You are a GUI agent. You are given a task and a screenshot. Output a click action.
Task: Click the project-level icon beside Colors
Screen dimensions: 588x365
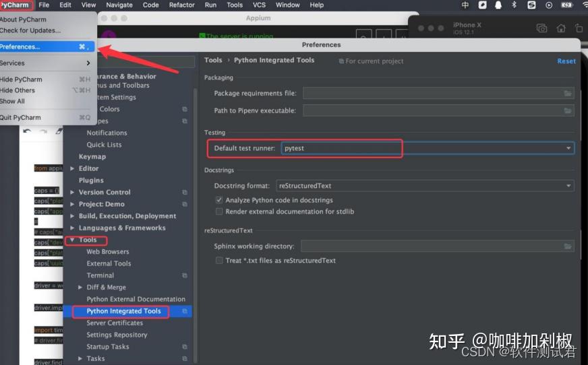185,109
